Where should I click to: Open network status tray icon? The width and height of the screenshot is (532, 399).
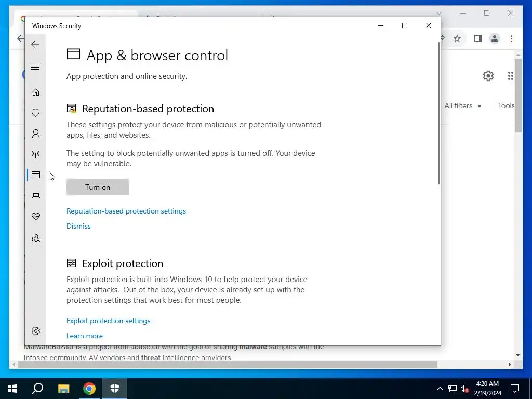453,389
